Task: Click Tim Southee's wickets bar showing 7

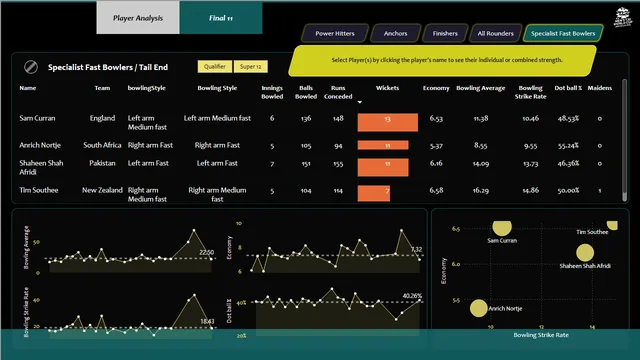Action: pos(373,193)
